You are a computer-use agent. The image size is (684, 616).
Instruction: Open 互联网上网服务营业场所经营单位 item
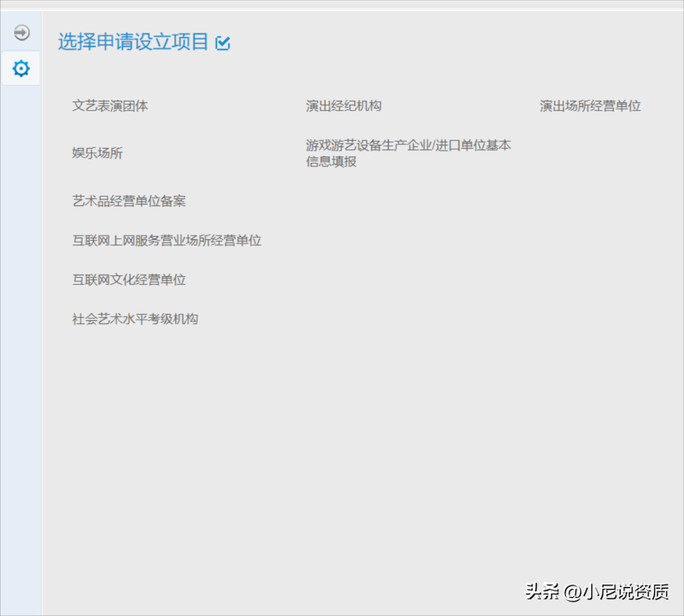[166, 240]
